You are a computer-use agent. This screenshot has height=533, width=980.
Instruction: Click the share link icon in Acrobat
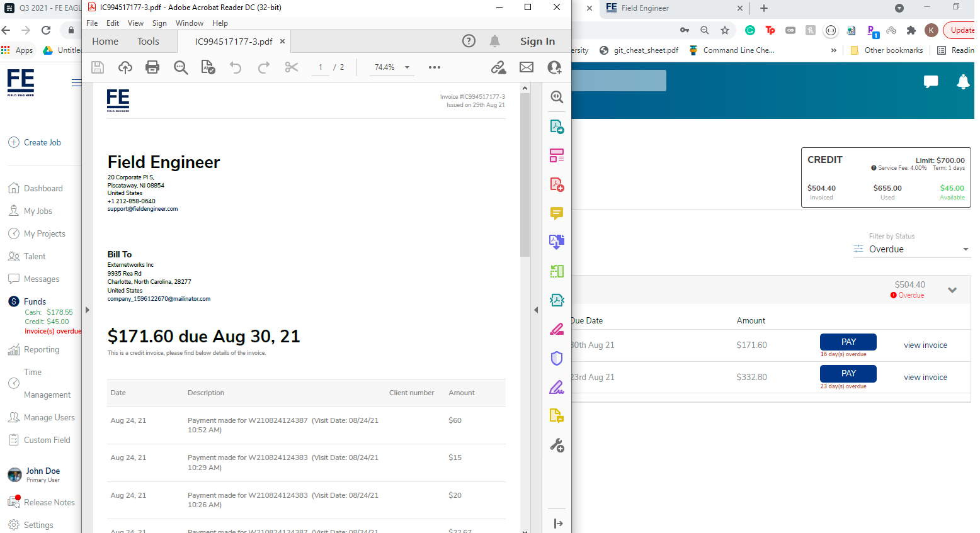[x=499, y=67]
